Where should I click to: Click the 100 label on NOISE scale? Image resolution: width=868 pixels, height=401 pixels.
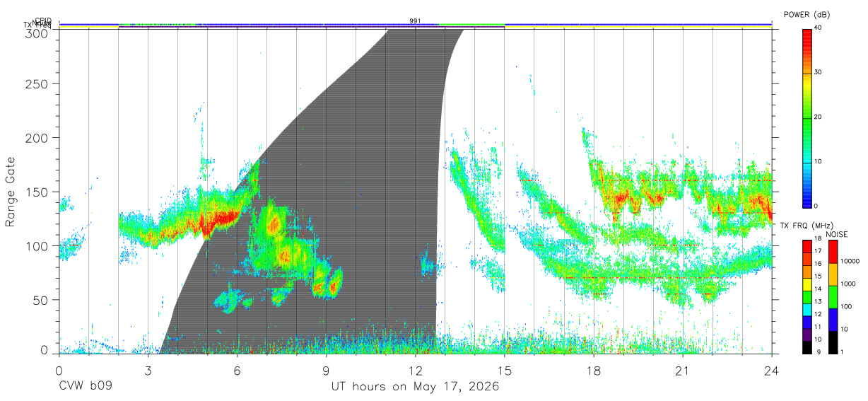845,306
